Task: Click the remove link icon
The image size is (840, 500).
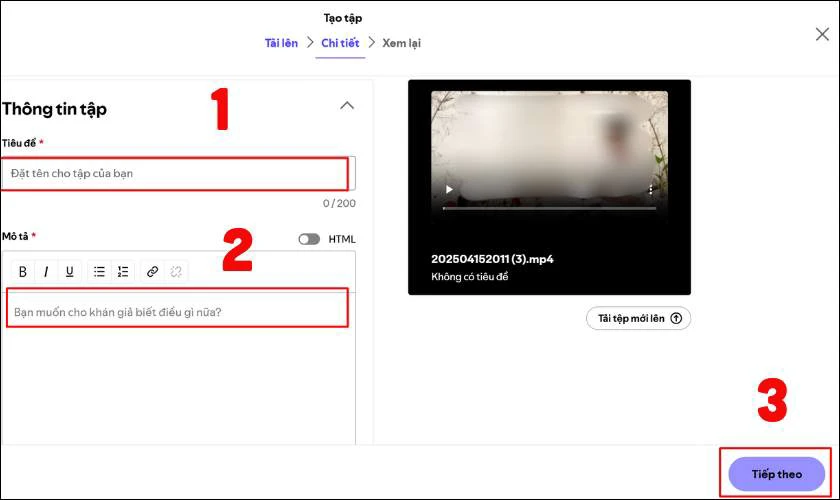Action: pyautogui.click(x=176, y=272)
